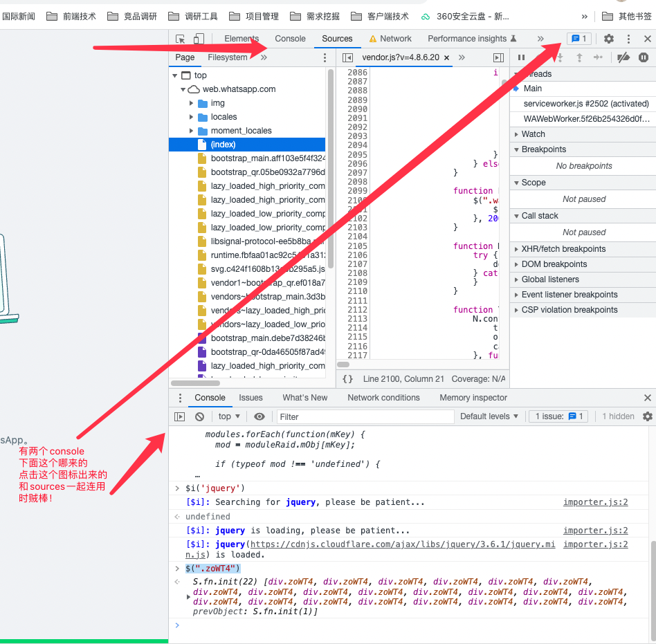Image resolution: width=656 pixels, height=644 pixels.
Task: Open DevTools settings gear
Action: click(609, 39)
